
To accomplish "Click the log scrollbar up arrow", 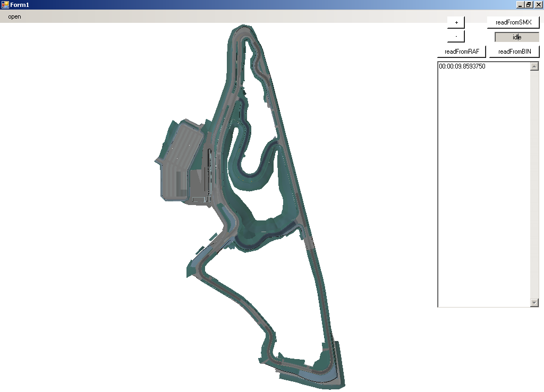I will (x=534, y=66).
